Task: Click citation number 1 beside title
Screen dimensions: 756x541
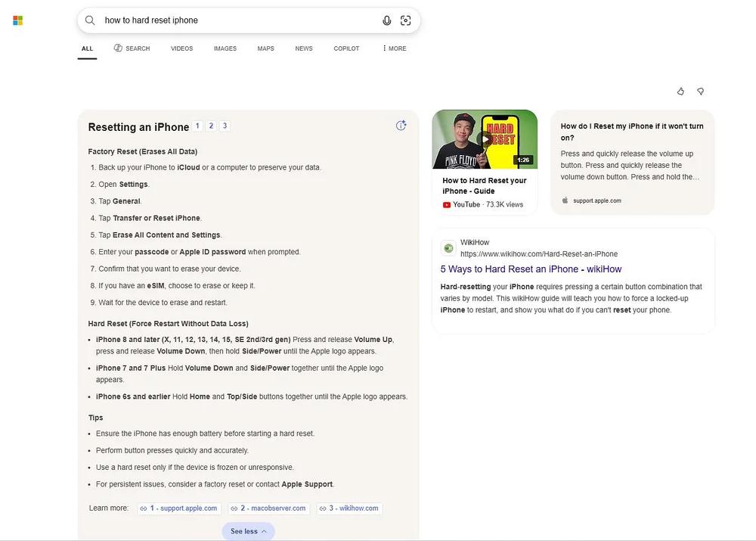Action: click(197, 126)
